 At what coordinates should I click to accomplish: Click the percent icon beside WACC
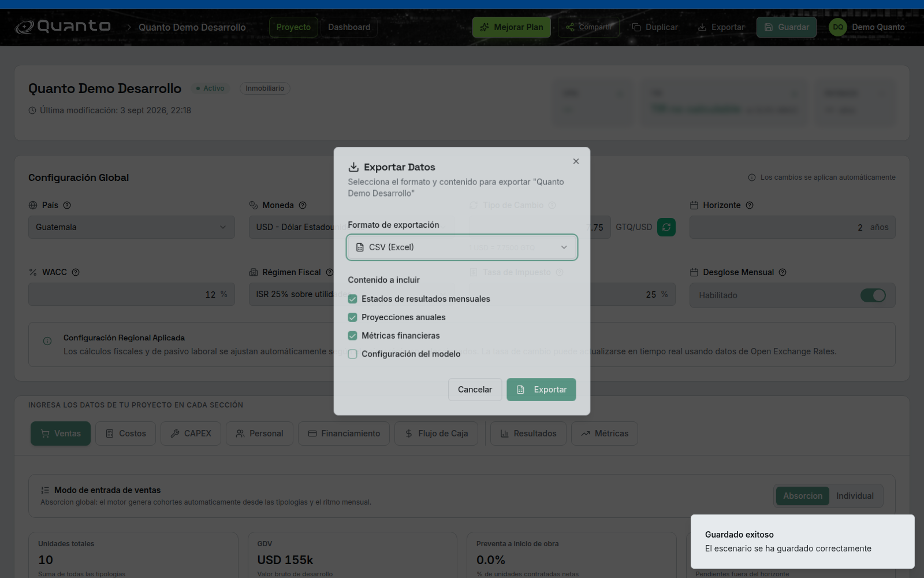(33, 272)
